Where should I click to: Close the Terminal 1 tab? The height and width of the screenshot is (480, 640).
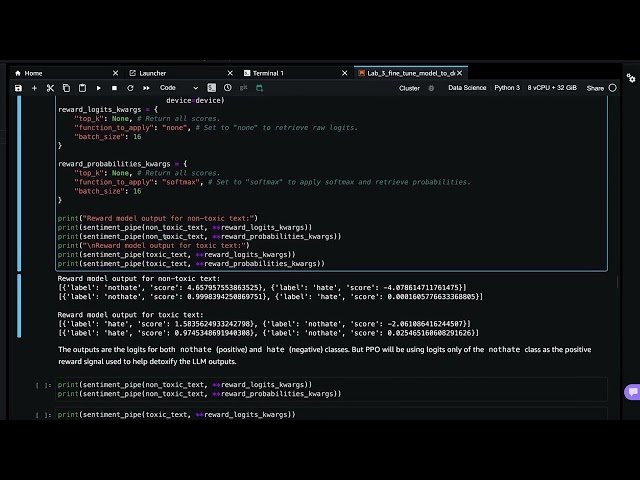pyautogui.click(x=345, y=73)
